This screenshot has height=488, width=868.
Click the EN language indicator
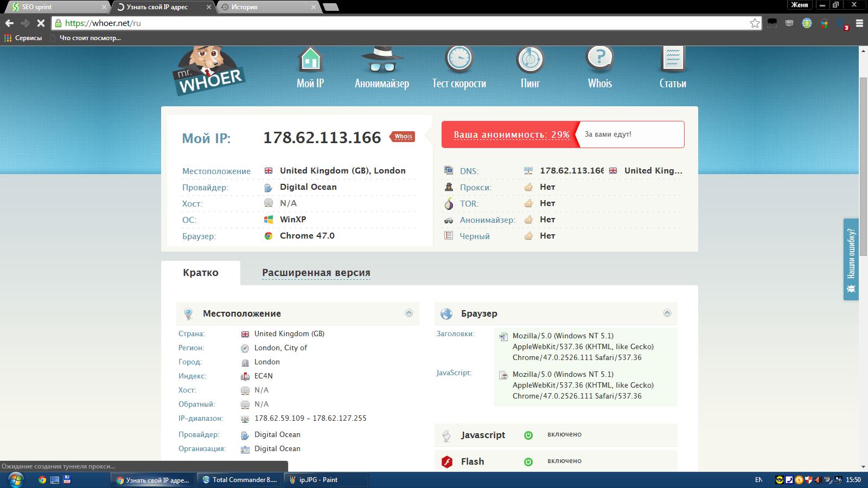coord(758,480)
